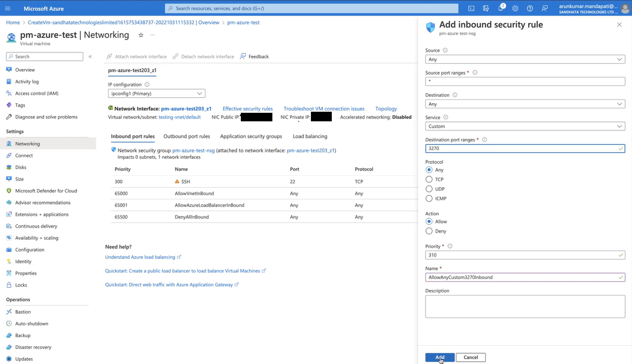Open IP configuration dropdown
The height and width of the screenshot is (364, 632).
156,94
